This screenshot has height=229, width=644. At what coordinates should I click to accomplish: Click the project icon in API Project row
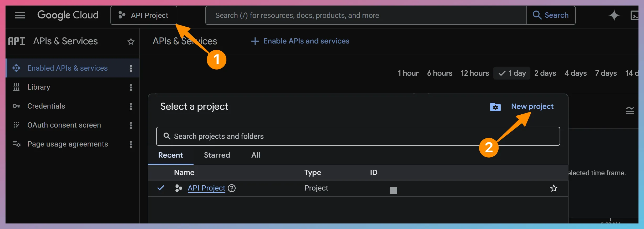coord(179,188)
